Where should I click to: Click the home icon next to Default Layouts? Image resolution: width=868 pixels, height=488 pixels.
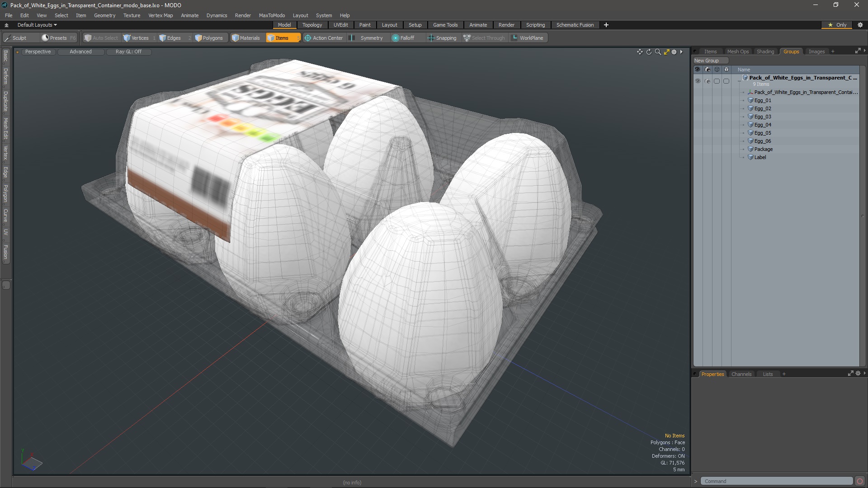[x=6, y=25]
